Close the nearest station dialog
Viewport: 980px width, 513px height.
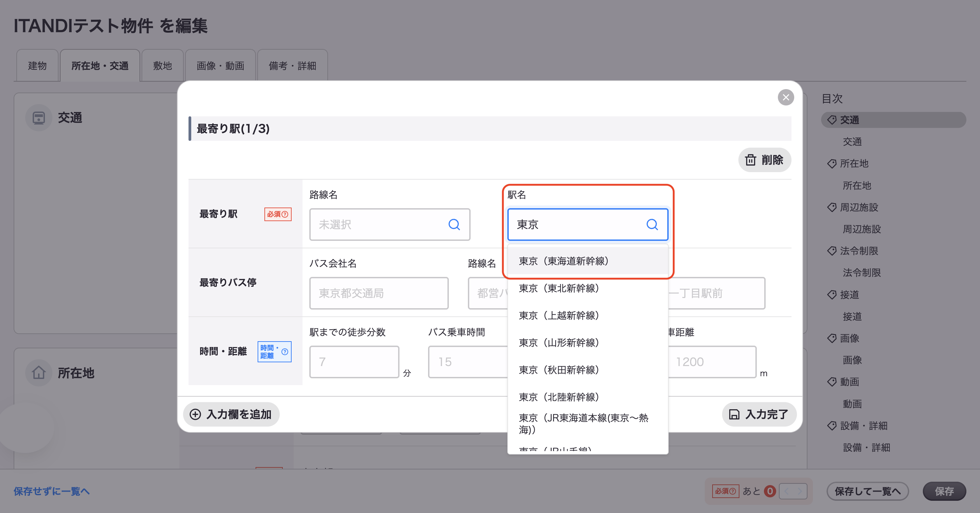tap(786, 97)
